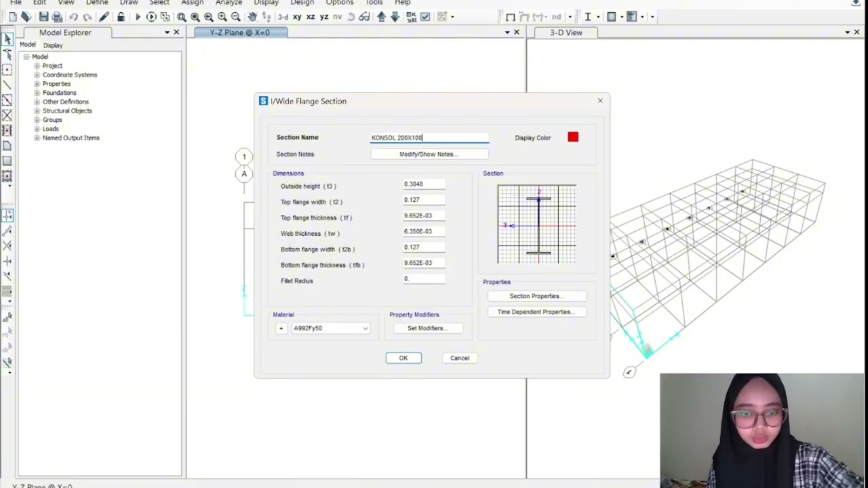Click the Fillet Radius value field
Viewport: 868px width, 488px height.
pyautogui.click(x=424, y=279)
